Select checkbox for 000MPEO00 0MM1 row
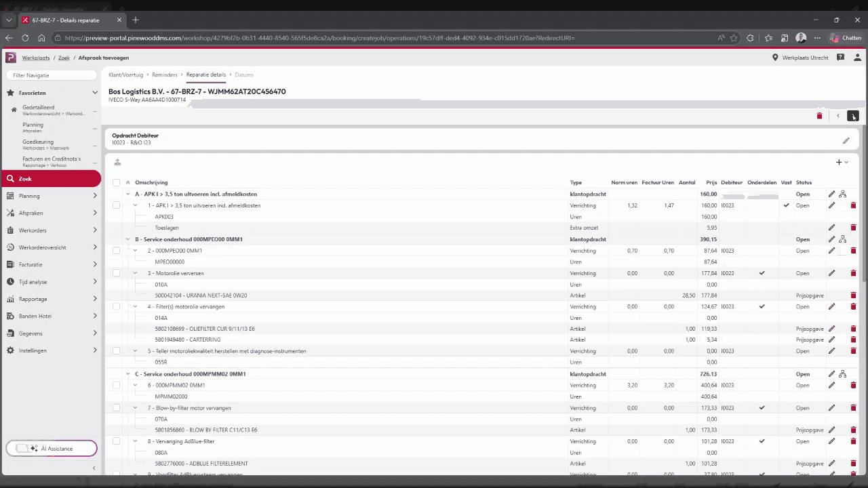868x488 pixels. (117, 251)
